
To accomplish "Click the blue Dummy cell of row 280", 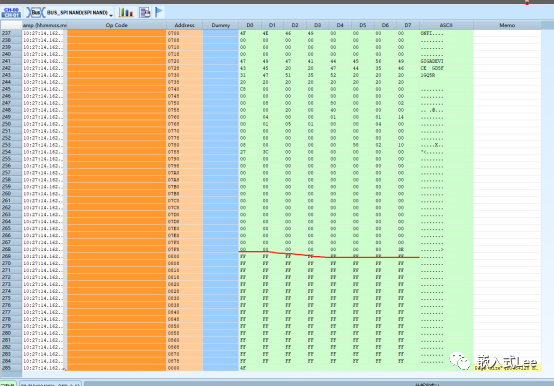I will click(x=220, y=333).
